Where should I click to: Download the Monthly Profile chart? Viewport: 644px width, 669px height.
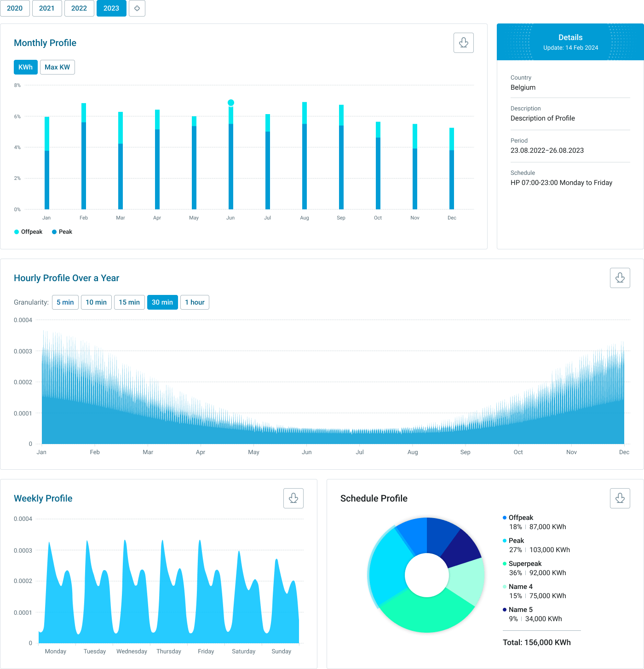[464, 43]
